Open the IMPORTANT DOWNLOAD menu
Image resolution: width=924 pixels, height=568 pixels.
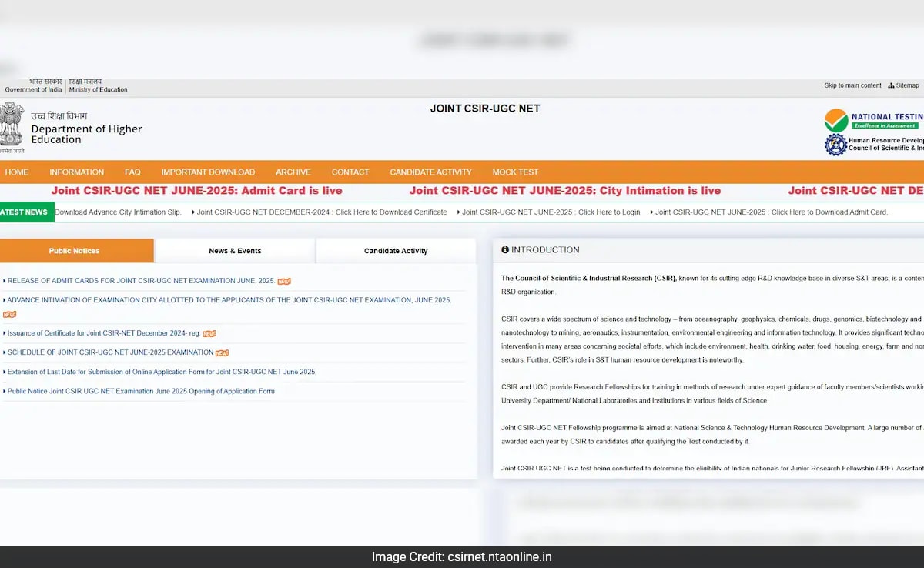point(208,172)
